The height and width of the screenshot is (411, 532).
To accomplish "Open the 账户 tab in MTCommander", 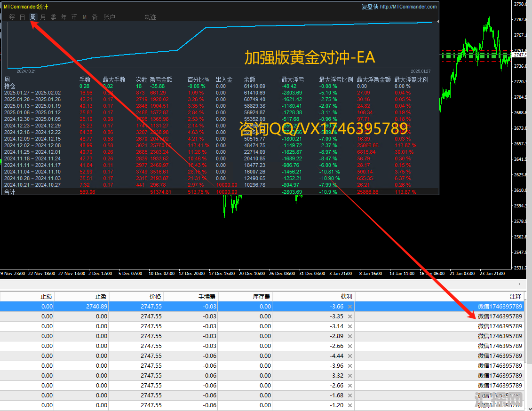I will click(x=109, y=17).
